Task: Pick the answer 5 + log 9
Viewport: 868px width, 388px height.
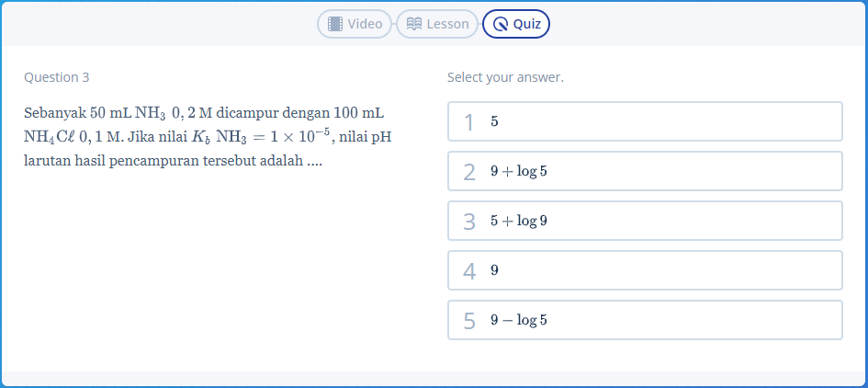Action: (x=645, y=221)
